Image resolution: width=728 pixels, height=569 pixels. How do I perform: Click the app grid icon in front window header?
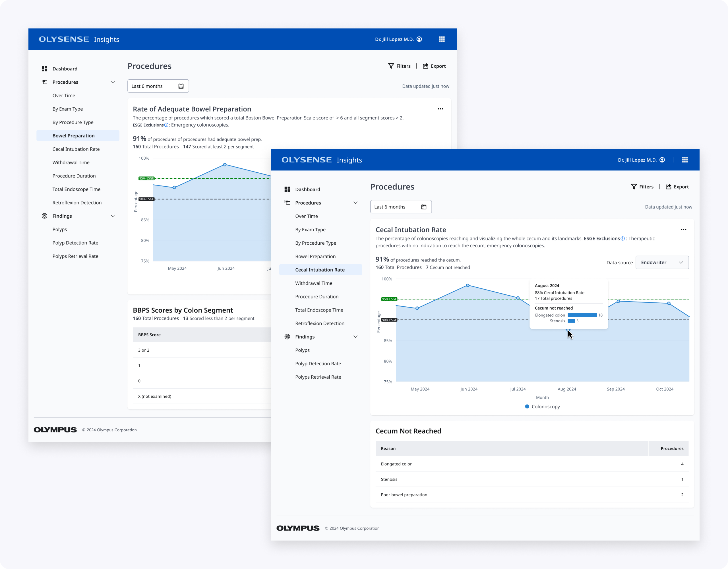click(x=685, y=160)
